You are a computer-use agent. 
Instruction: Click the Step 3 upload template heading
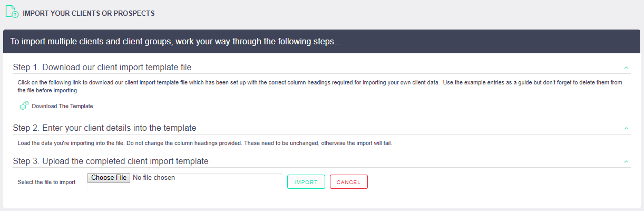click(x=111, y=161)
